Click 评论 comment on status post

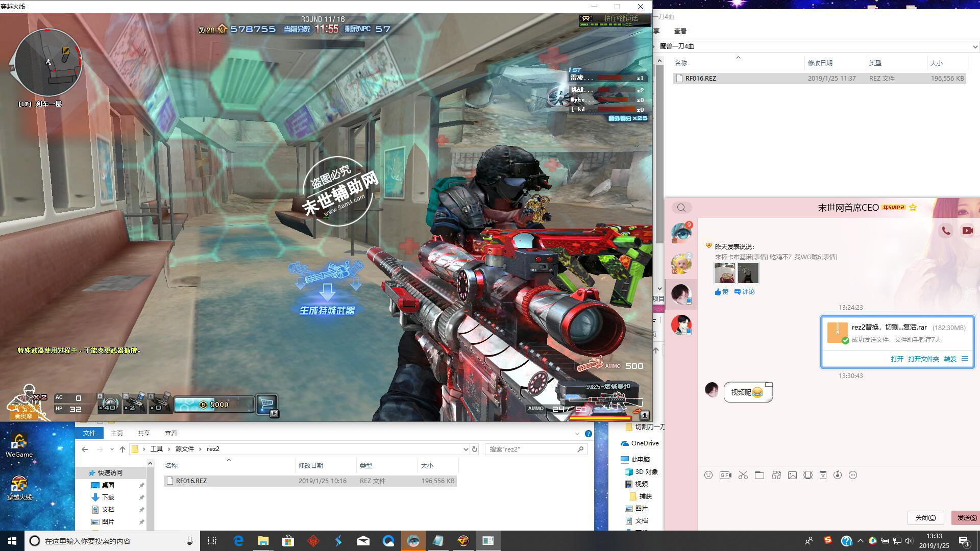tap(744, 292)
